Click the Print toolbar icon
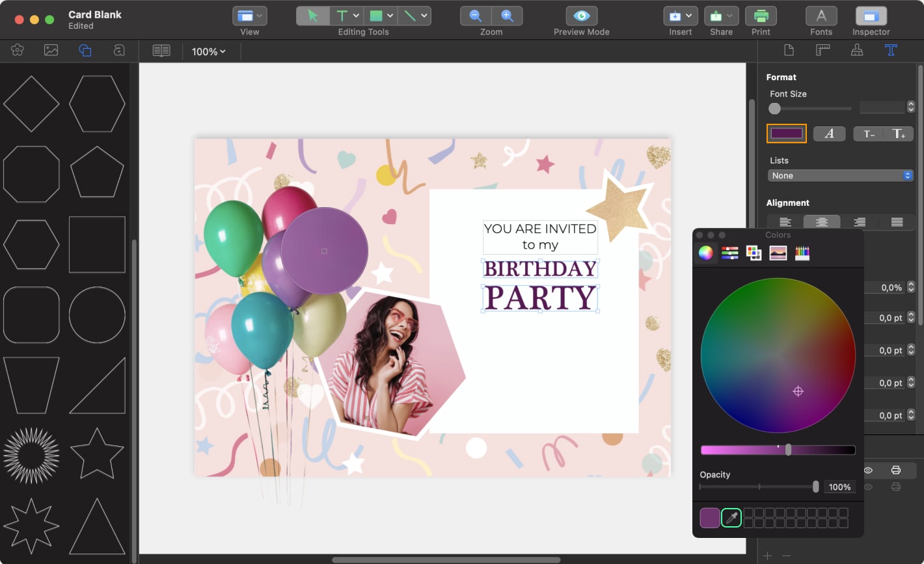This screenshot has width=924, height=564. [761, 15]
